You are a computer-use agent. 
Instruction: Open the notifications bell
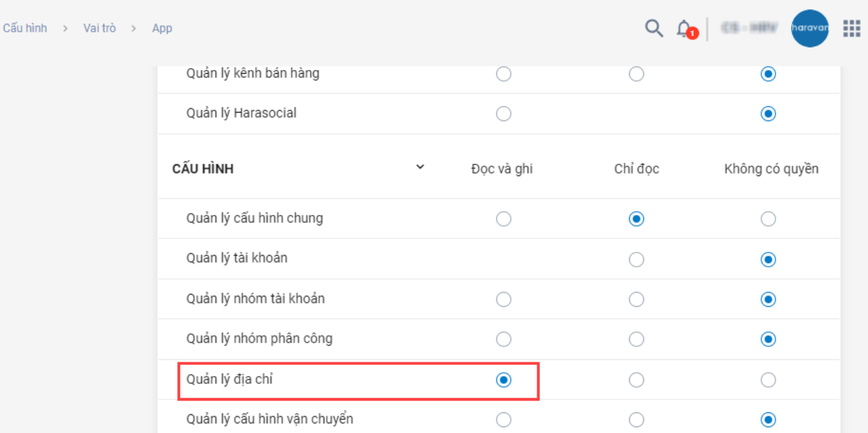tap(684, 28)
